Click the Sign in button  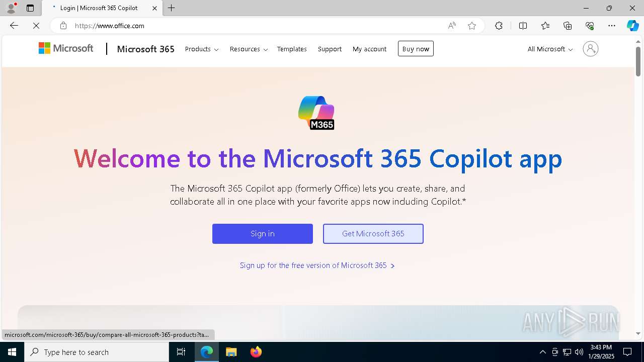[x=263, y=234]
